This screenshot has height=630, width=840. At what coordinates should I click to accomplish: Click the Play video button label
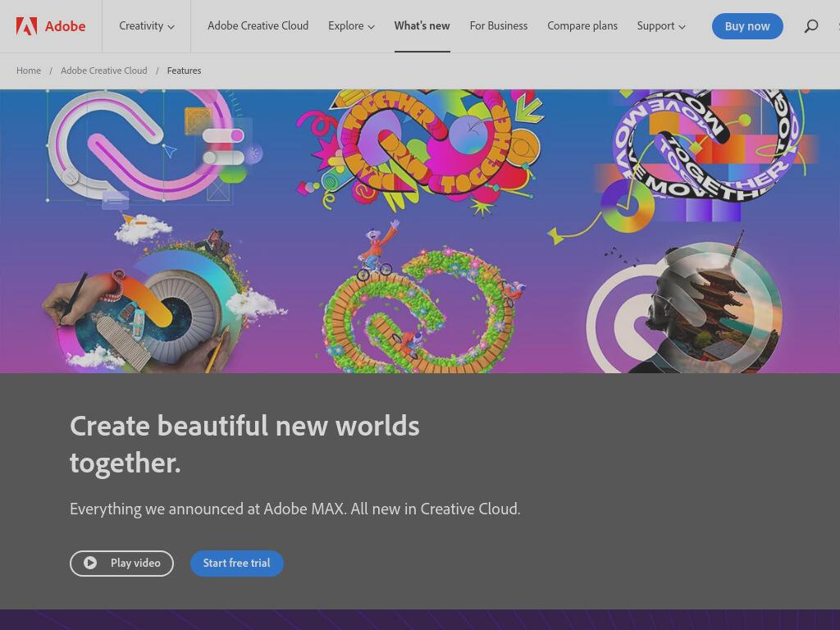[135, 563]
